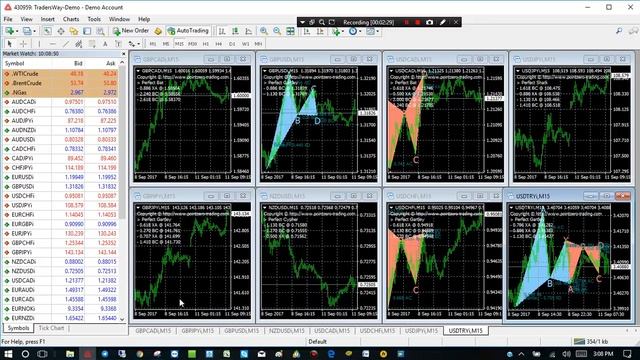Switch timeframe to H1
Image resolution: width=640 pixels, height=360 pixels.
pos(206,44)
